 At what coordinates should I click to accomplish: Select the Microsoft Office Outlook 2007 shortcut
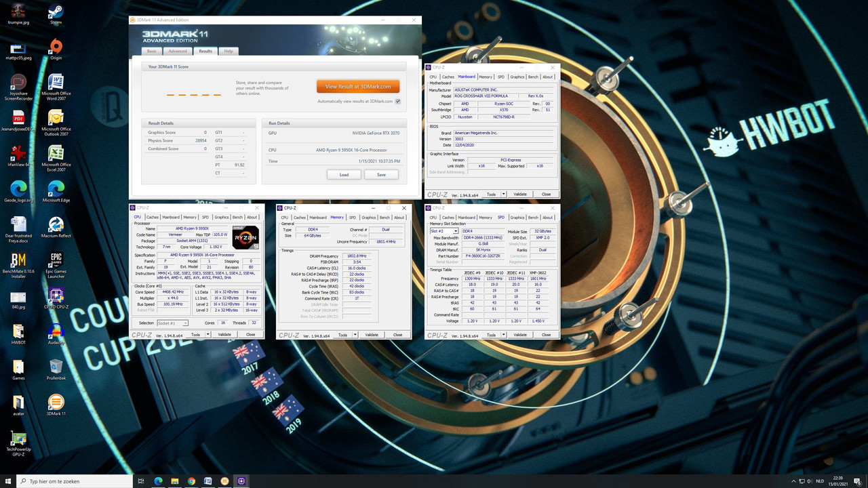click(56, 122)
